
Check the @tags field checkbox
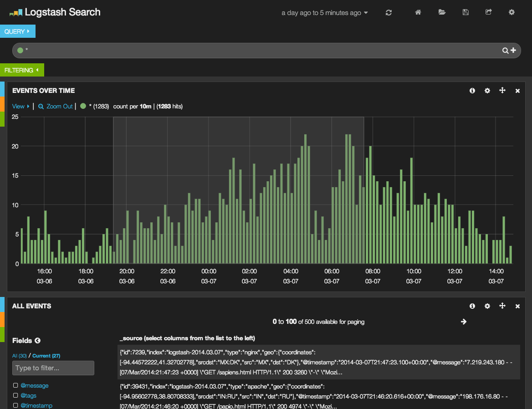(x=15, y=395)
